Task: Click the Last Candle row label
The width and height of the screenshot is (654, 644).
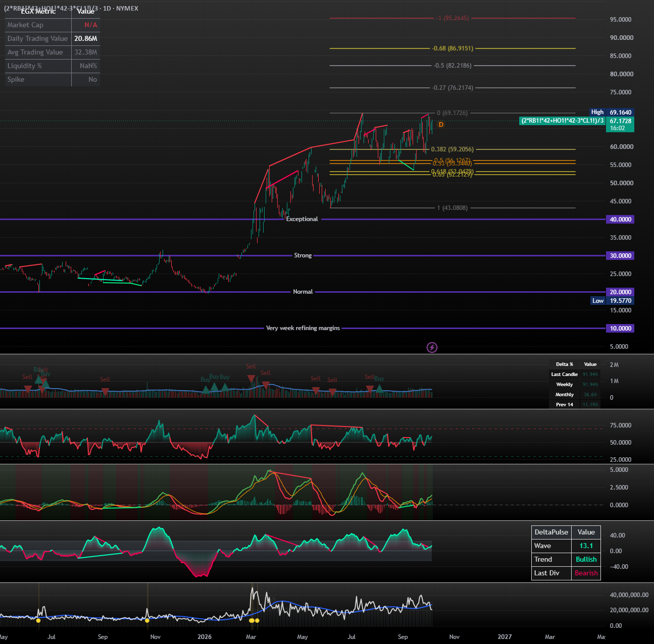Action: point(564,374)
